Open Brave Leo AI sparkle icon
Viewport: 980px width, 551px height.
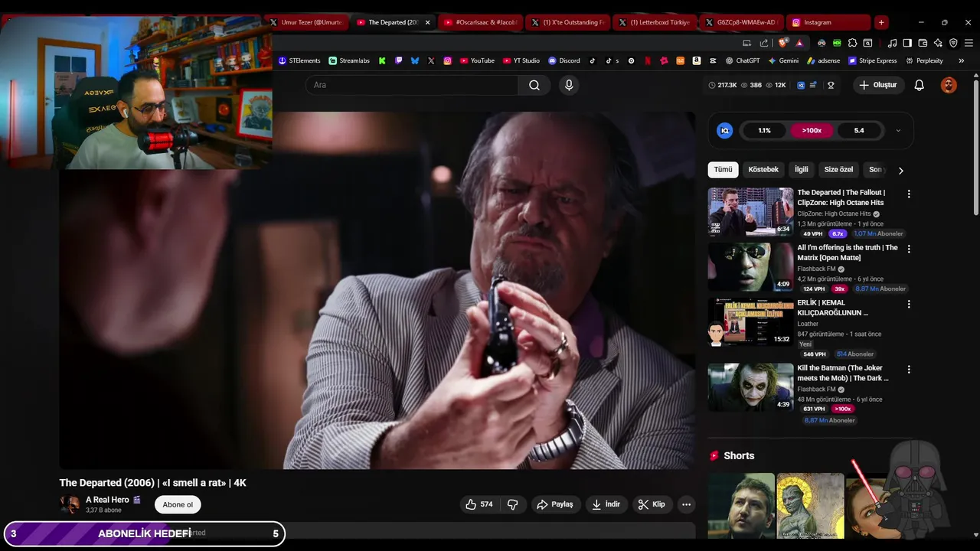[x=938, y=43]
